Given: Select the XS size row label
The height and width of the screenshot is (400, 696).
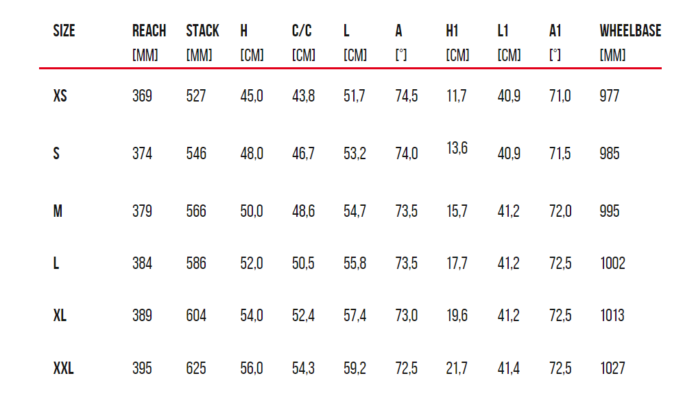Looking at the screenshot, I should tap(60, 95).
